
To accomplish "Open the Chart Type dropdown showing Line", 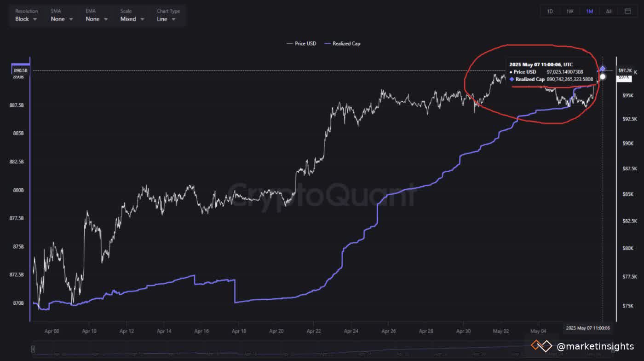I will click(167, 19).
